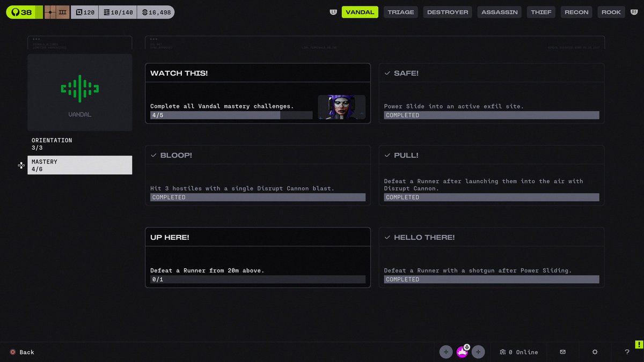Select the green Vandal waveform emblem
This screenshot has width=644, height=362.
[80, 88]
